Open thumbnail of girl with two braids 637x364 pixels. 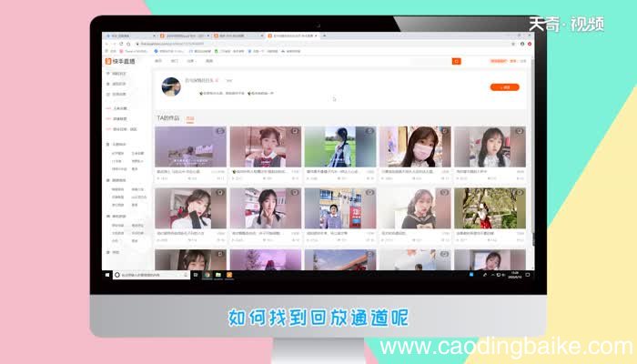(266, 208)
